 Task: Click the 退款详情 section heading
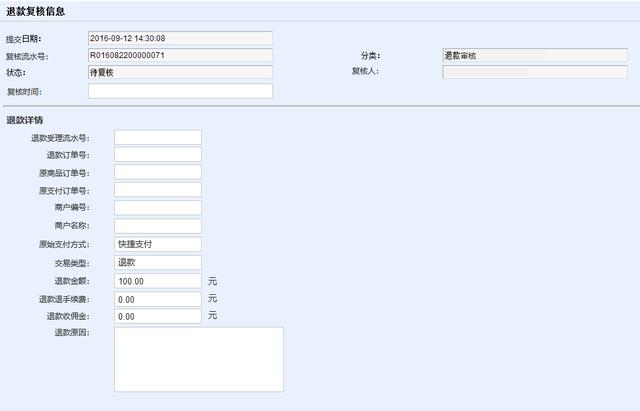coord(24,120)
